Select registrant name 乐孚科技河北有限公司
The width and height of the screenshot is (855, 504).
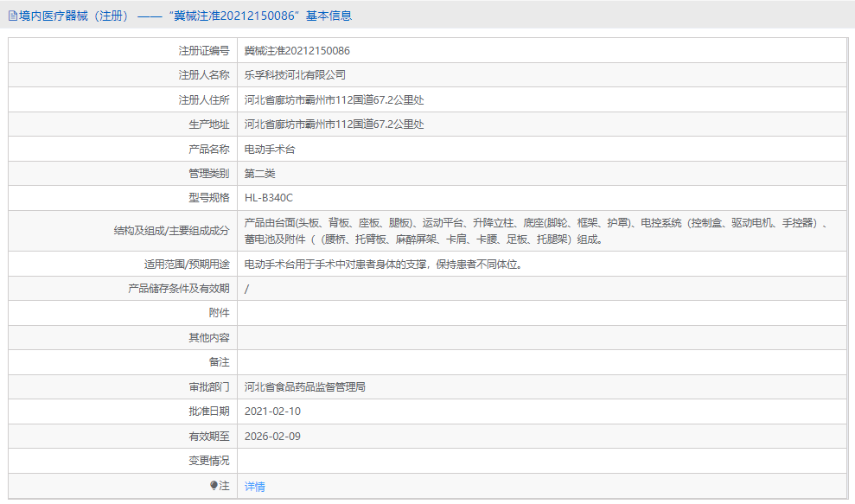pyautogui.click(x=295, y=75)
